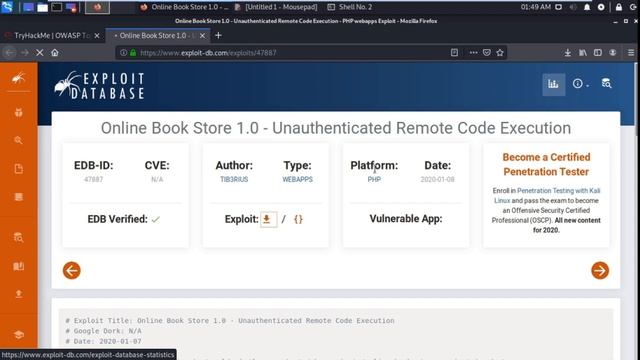This screenshot has width=640, height=360.
Task: Click the volume icon in the system tray
Action: 573,7
